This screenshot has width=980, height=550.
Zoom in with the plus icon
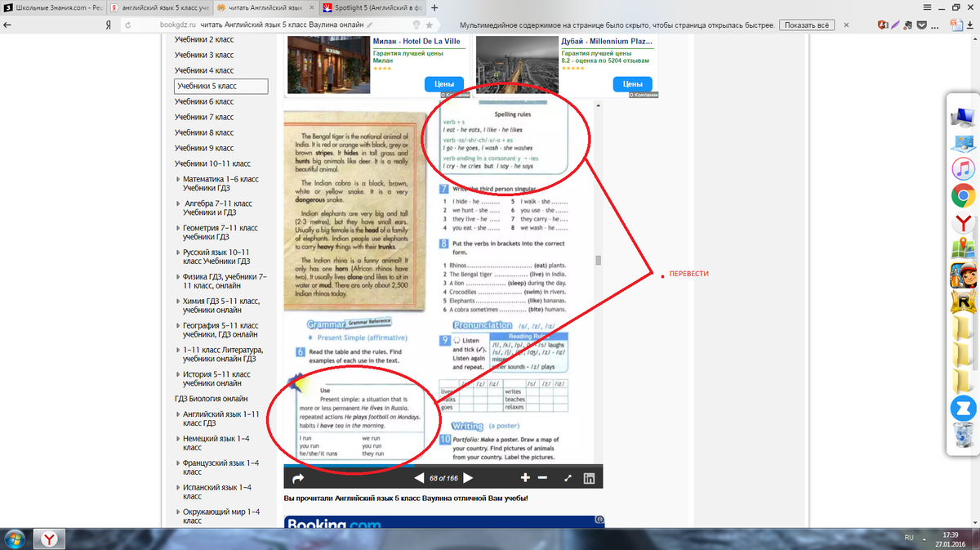point(525,478)
